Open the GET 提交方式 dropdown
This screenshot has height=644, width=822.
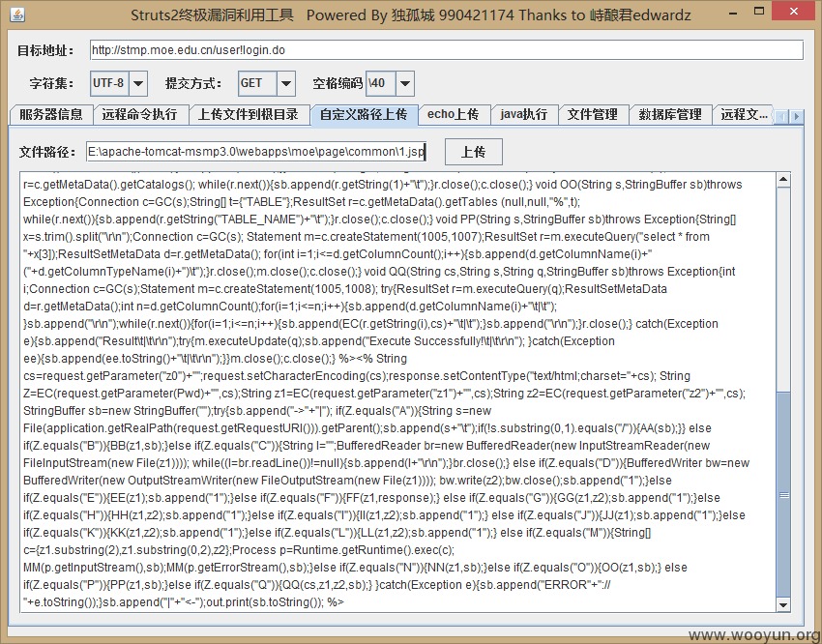(285, 83)
